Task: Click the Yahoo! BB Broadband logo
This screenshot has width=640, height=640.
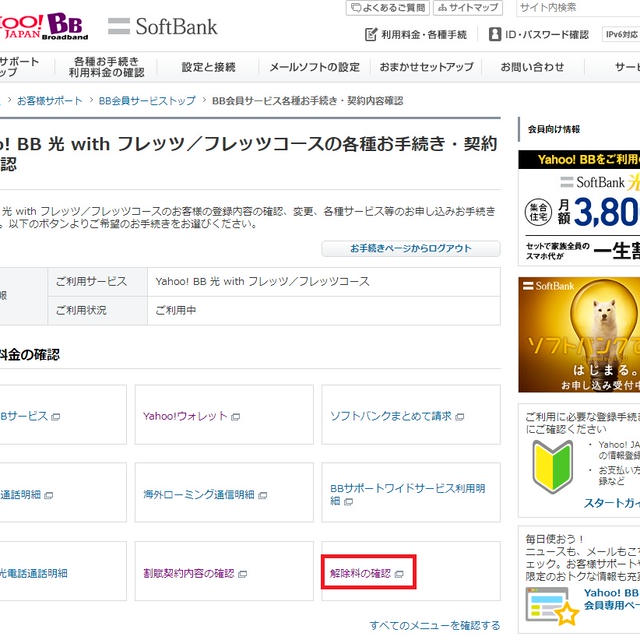Action: (x=43, y=26)
